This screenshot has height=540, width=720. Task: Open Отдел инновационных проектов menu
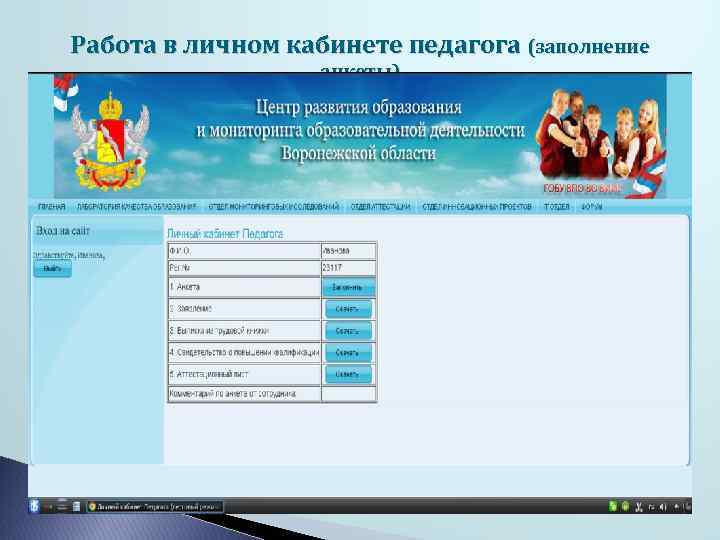477,207
